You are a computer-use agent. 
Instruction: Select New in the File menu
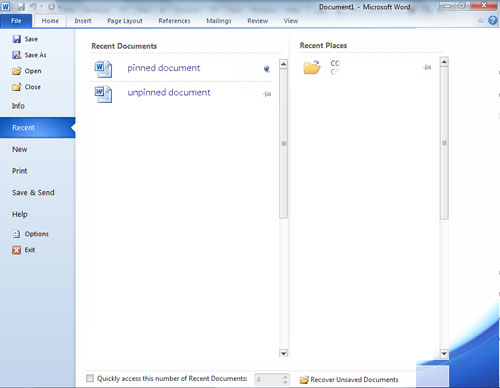[20, 149]
